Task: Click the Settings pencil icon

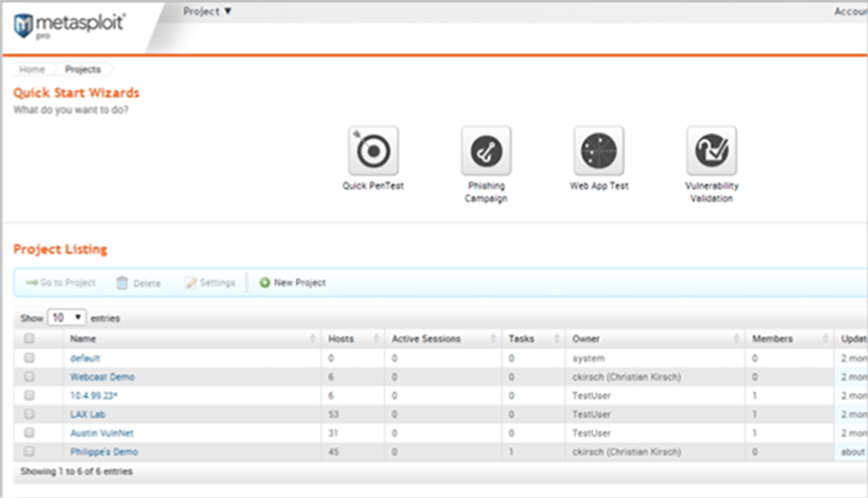Action: [190, 283]
